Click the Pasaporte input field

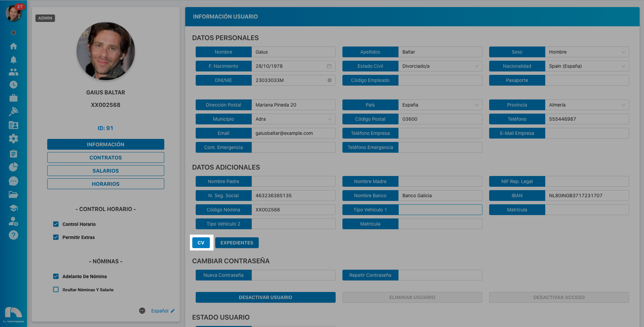pyautogui.click(x=587, y=80)
